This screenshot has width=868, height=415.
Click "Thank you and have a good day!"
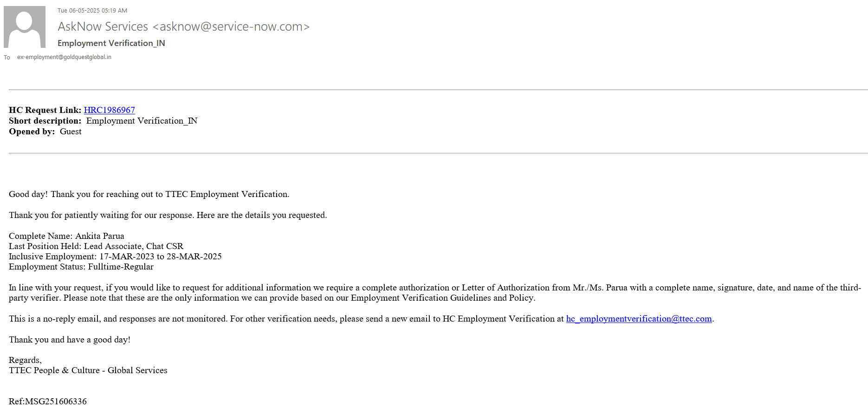[x=70, y=340]
